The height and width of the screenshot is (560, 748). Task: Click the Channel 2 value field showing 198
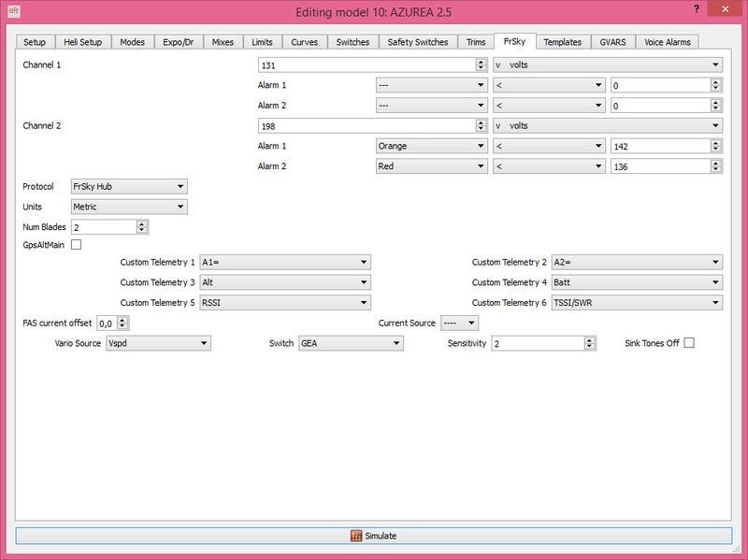tap(372, 126)
